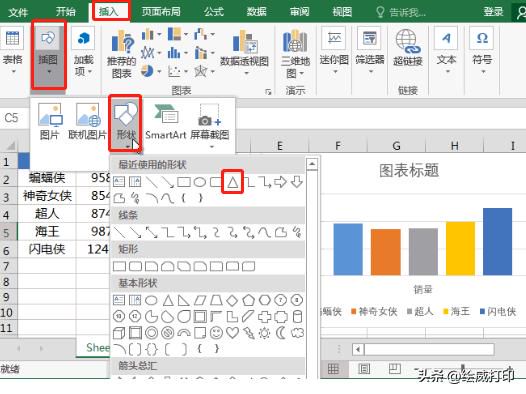Select the right arrow in recent shapes
Viewport: 526px width, 394px height.
(280, 182)
